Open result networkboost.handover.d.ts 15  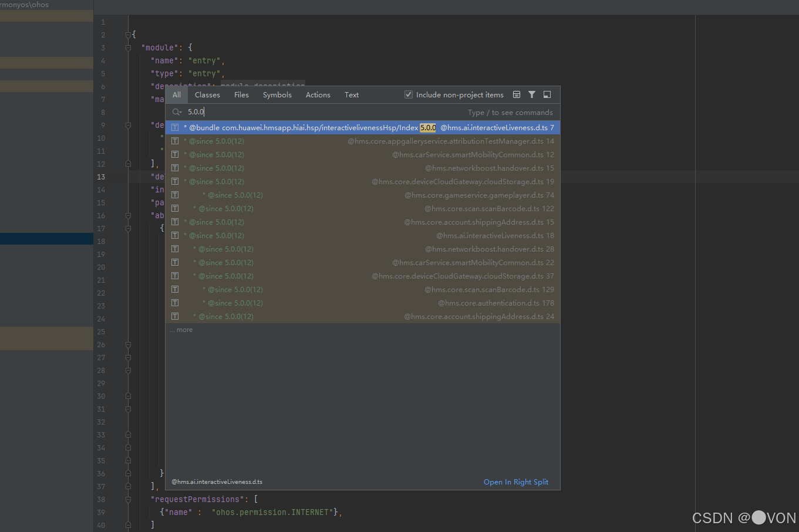363,168
